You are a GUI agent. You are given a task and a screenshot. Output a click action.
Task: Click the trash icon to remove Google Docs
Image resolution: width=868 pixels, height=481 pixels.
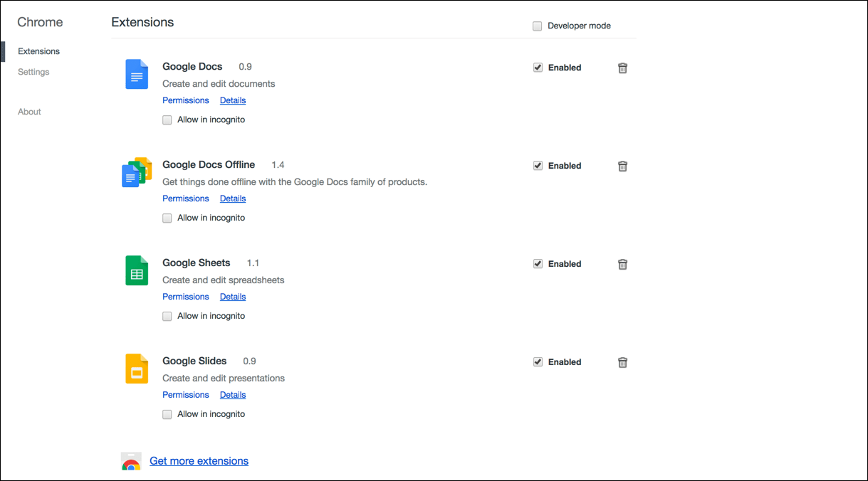622,68
